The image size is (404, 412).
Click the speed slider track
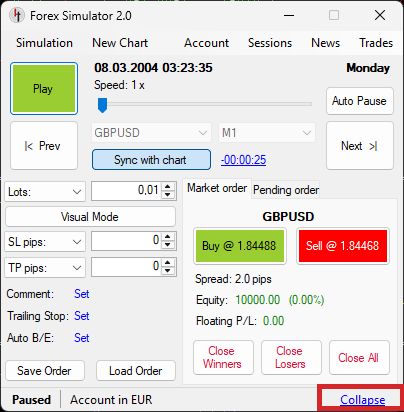click(205, 104)
